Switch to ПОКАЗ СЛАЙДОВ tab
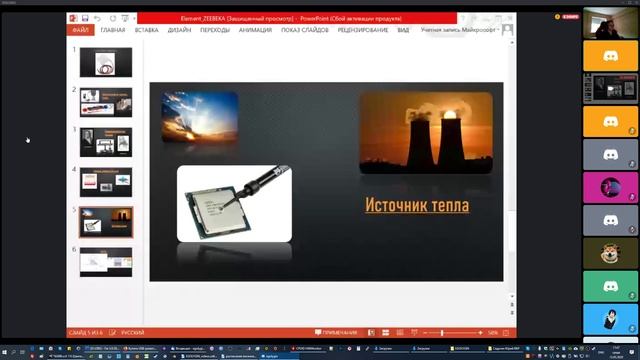Viewport: 640px width, 360px height. 304,30
